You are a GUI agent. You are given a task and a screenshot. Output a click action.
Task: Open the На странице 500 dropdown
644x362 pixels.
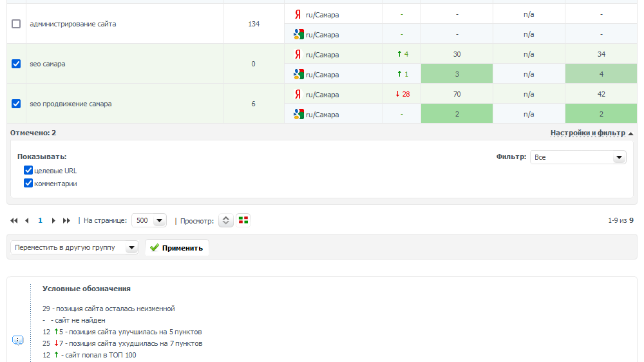pos(149,220)
